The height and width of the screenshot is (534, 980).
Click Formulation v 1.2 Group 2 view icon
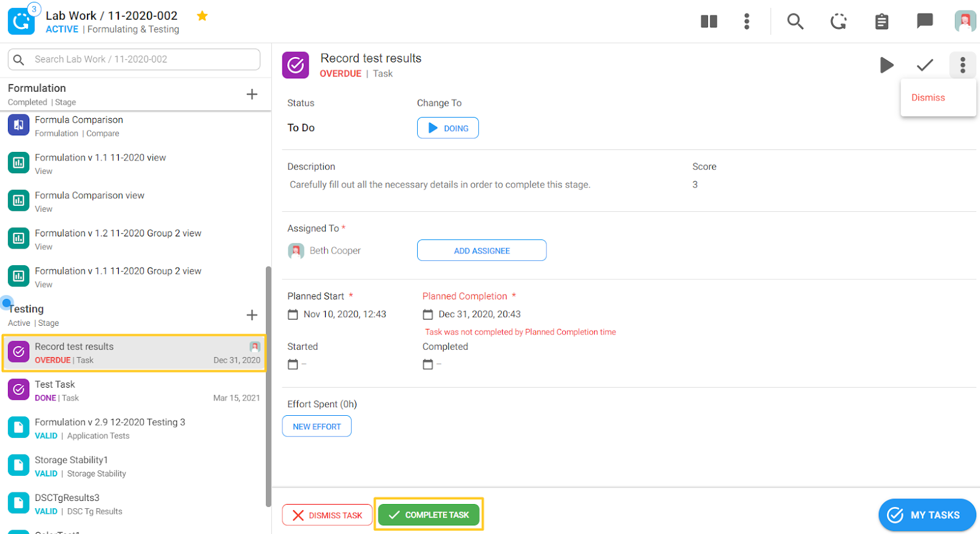(18, 238)
